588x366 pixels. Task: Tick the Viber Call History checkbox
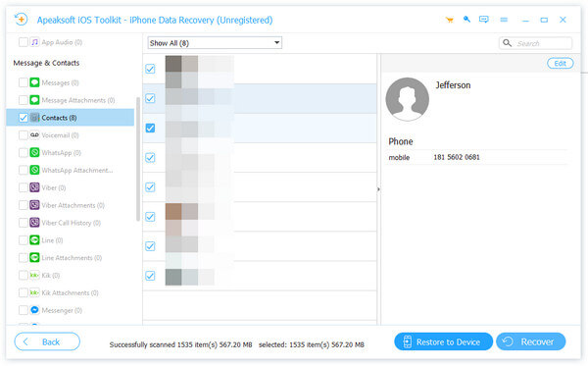pyautogui.click(x=24, y=223)
